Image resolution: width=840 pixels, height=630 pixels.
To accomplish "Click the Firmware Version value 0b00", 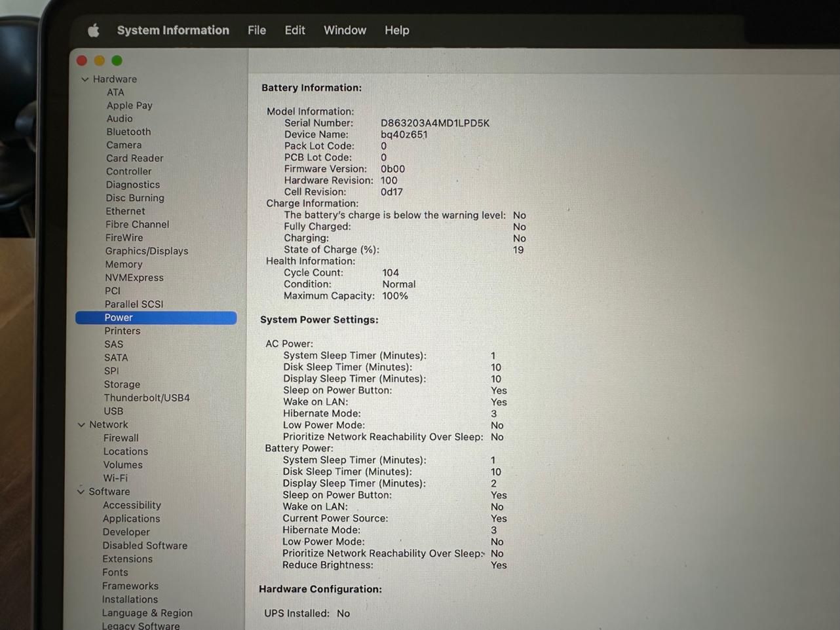I will pos(392,169).
